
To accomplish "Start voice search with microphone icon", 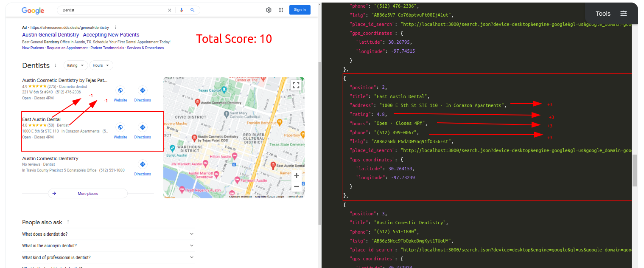I will coord(182,10).
